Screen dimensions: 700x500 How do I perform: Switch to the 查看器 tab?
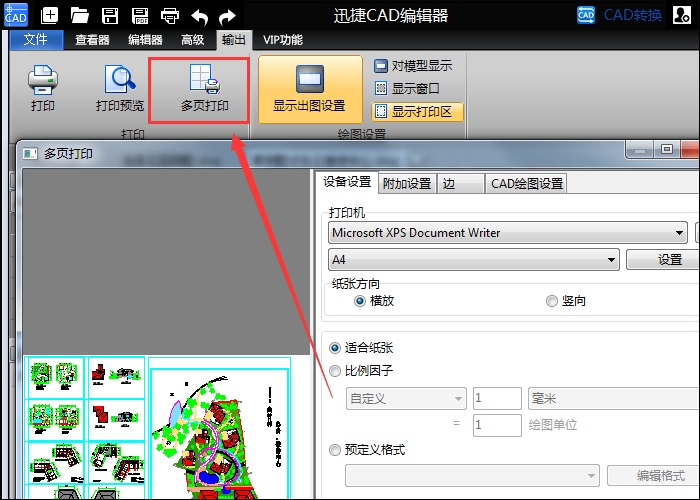pyautogui.click(x=92, y=40)
